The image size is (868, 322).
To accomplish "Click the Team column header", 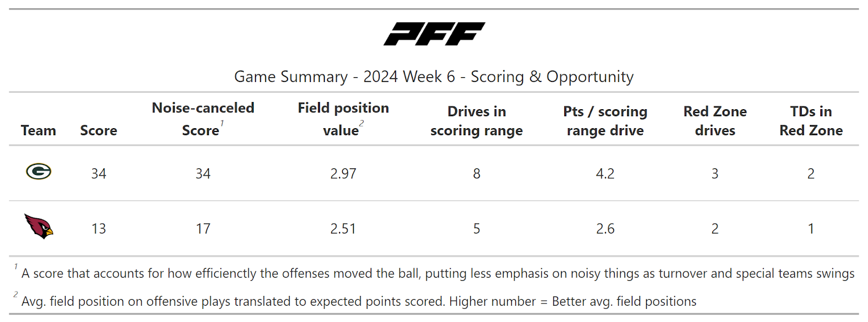I will [39, 130].
